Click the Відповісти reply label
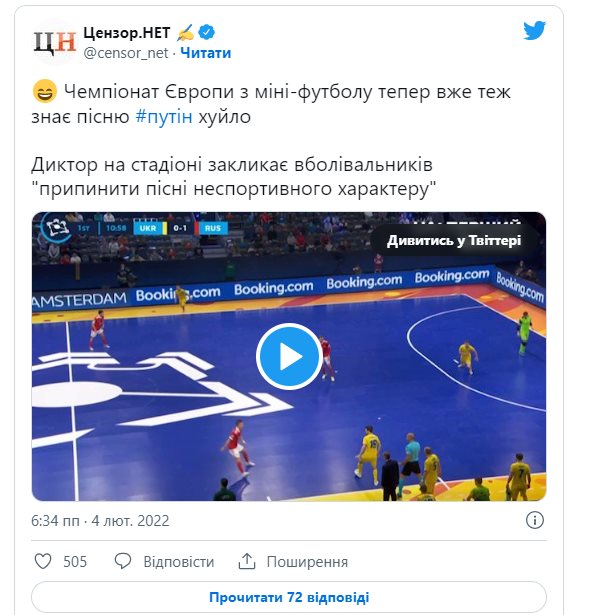591x615 pixels. (x=179, y=562)
